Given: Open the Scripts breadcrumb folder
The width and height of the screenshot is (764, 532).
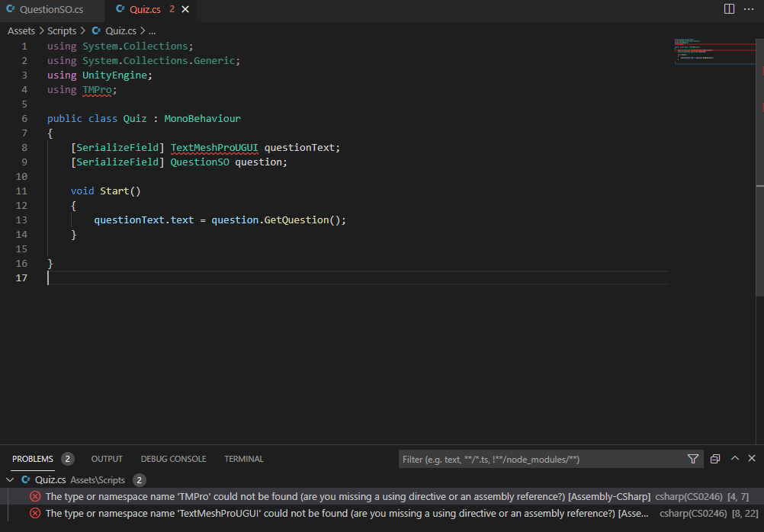Looking at the screenshot, I should [x=62, y=31].
